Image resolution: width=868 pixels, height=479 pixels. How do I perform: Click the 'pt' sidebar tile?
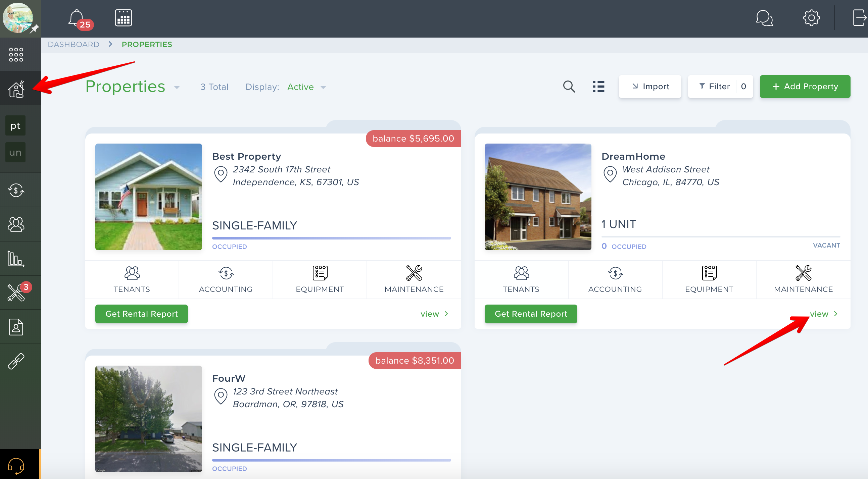point(15,126)
